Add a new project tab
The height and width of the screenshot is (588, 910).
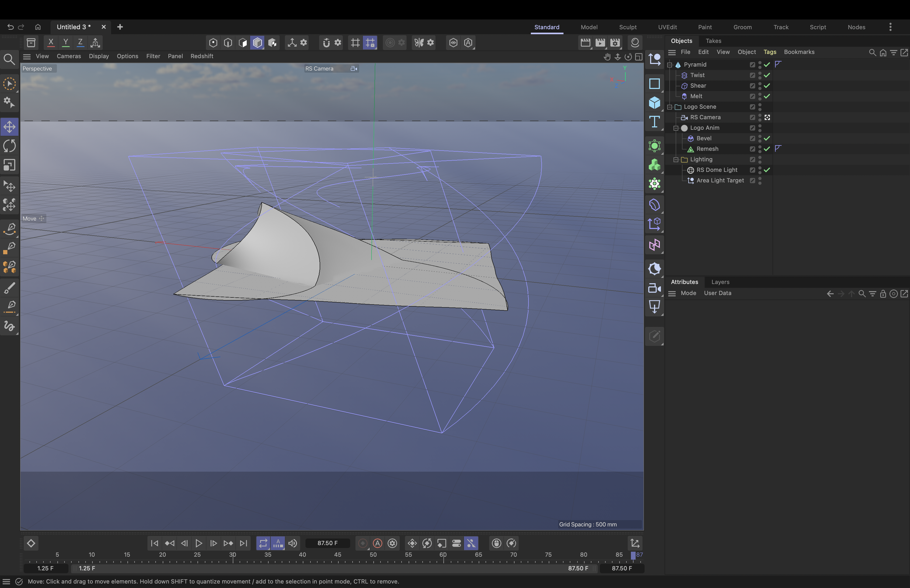(x=120, y=27)
